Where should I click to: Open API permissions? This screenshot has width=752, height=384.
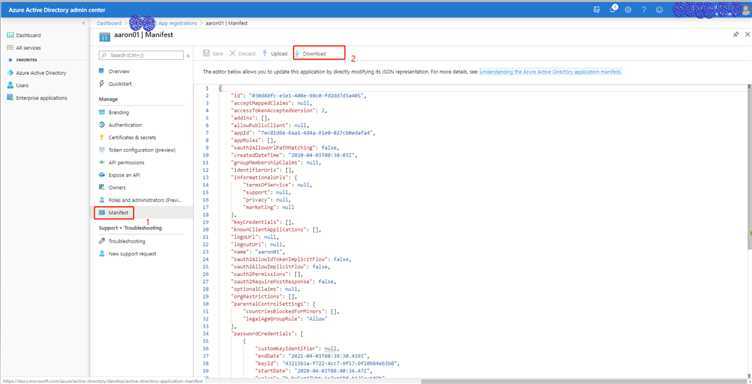(121, 163)
